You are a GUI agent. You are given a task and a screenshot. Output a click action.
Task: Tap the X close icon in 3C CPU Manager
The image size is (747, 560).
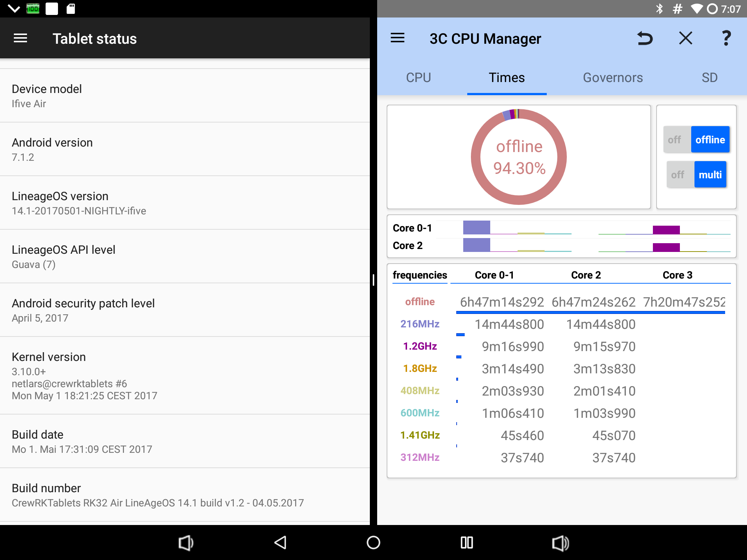tap(686, 38)
